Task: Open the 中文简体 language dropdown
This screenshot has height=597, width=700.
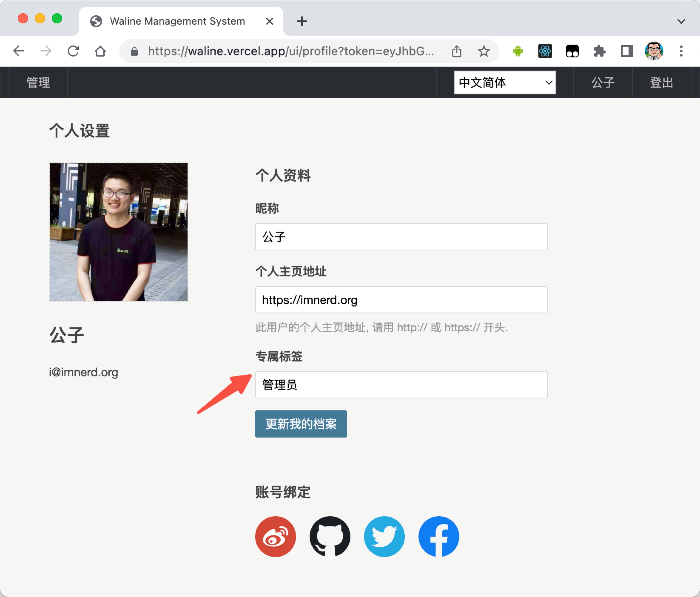Action: pos(505,82)
